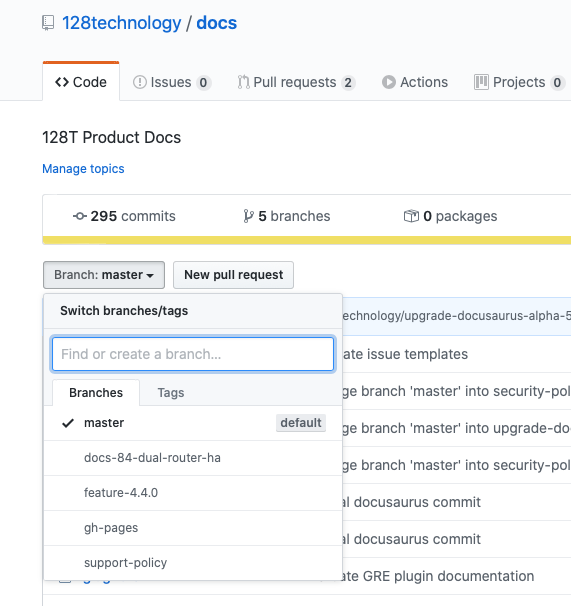The width and height of the screenshot is (571, 606).
Task: Open the docs repository link
Action: point(216,23)
